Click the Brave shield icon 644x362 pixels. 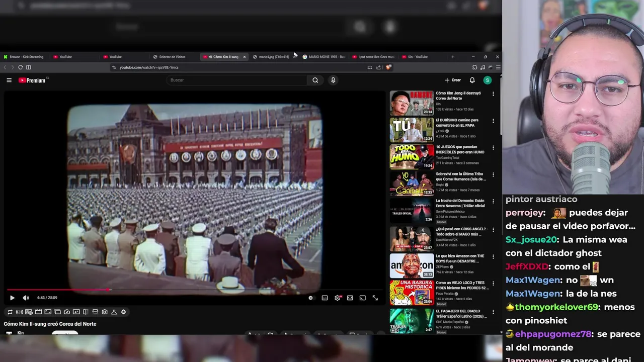click(x=388, y=67)
